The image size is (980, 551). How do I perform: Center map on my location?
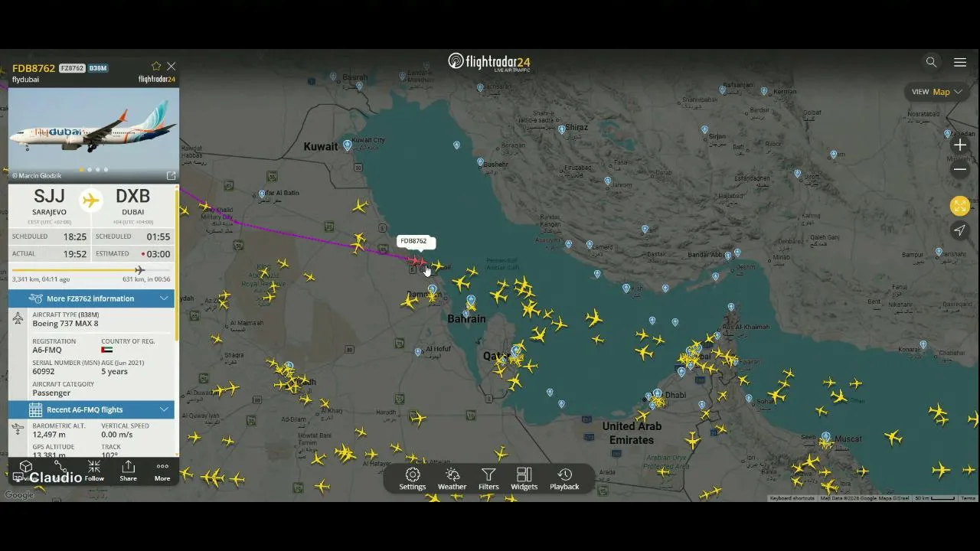(x=960, y=230)
